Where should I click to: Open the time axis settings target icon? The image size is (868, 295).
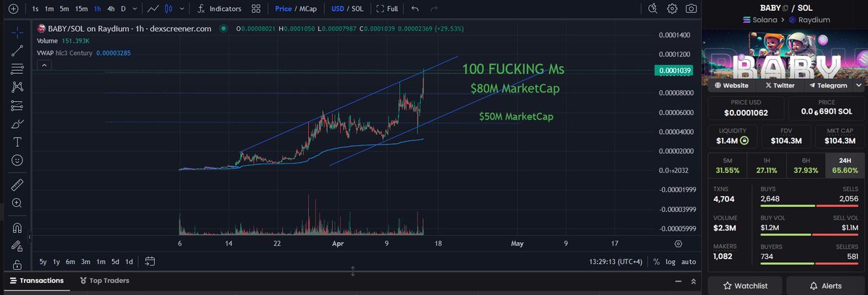click(678, 244)
